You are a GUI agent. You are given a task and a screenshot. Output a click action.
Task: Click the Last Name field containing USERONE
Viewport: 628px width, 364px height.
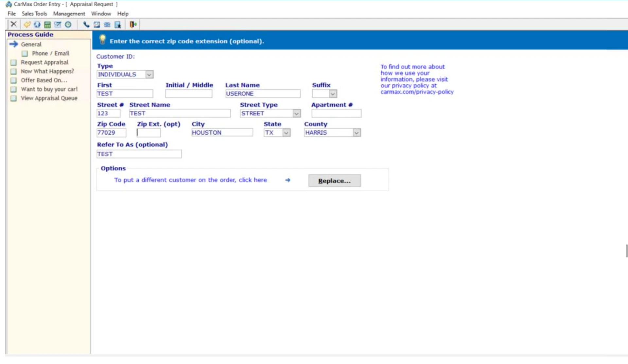click(x=263, y=94)
